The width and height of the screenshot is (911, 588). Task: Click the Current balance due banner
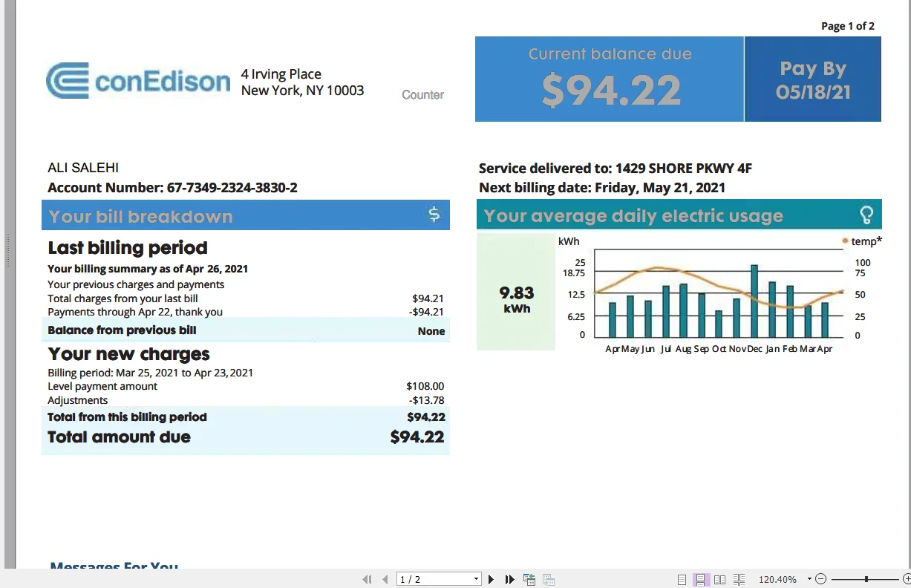click(x=610, y=79)
